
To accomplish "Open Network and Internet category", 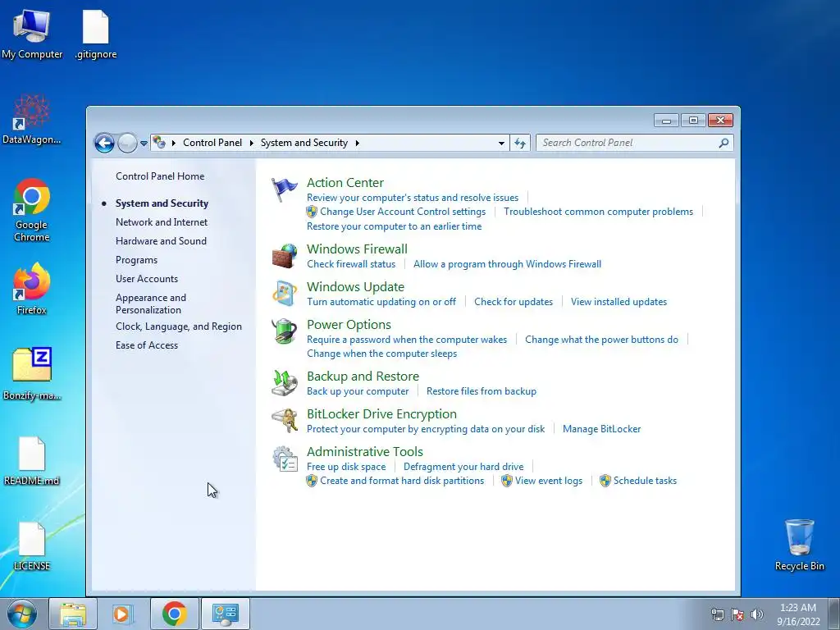I will (162, 222).
